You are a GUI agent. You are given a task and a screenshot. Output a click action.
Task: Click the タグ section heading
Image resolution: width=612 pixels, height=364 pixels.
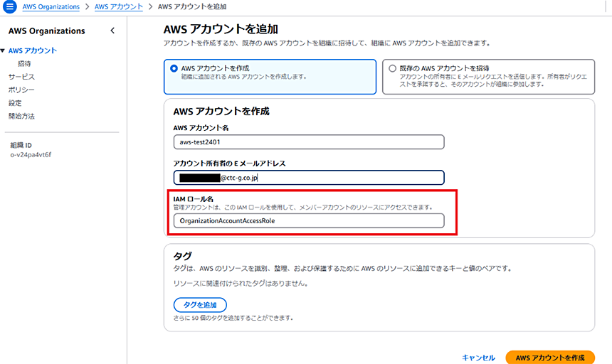tap(182, 256)
